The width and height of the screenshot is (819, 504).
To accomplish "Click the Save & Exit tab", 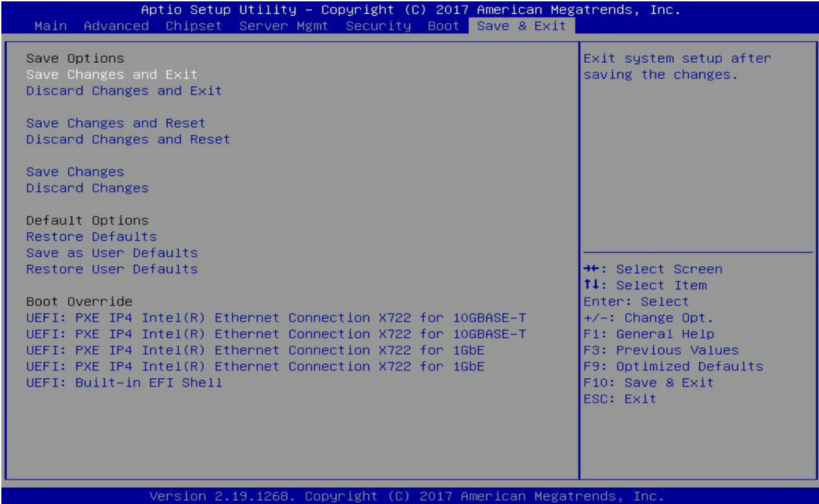I will coord(522,26).
